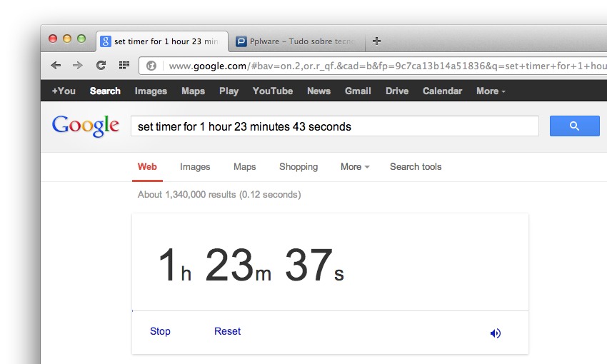Click the address bar URL
Viewport: 607px width, 364px height.
click(x=388, y=66)
